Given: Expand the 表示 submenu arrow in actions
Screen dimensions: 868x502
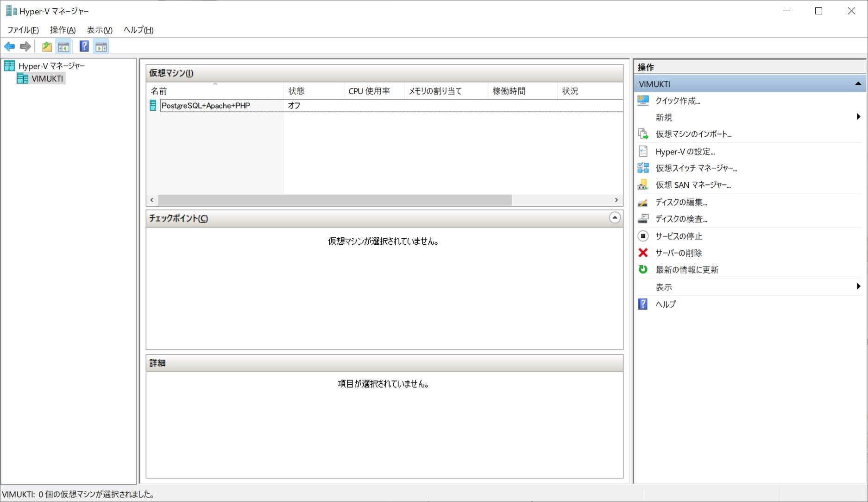Looking at the screenshot, I should coord(858,286).
